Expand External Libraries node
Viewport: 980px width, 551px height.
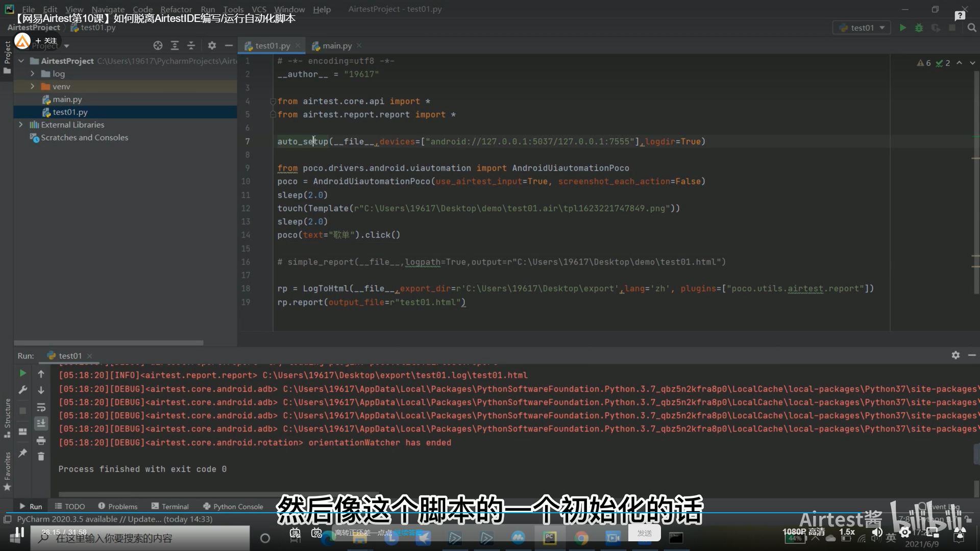coord(21,124)
